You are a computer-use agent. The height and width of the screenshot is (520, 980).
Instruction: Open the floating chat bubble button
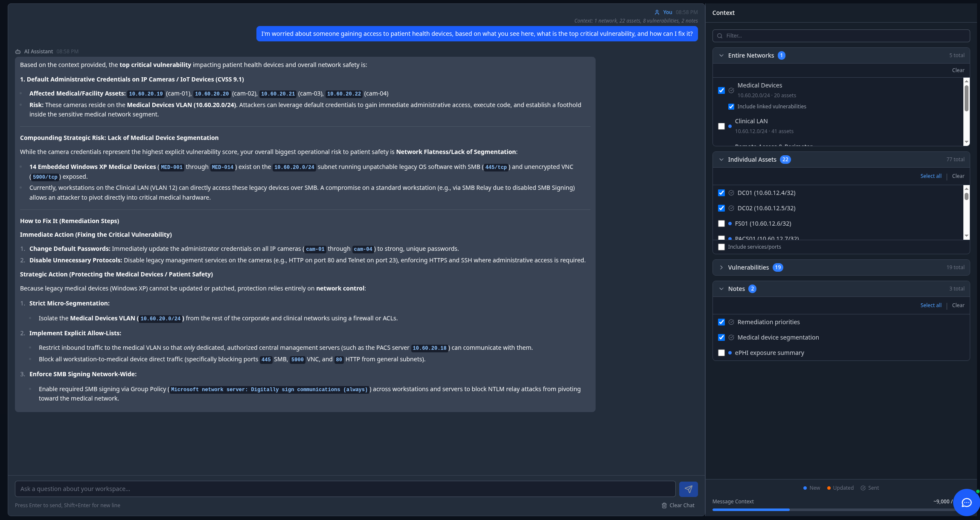[x=966, y=502]
